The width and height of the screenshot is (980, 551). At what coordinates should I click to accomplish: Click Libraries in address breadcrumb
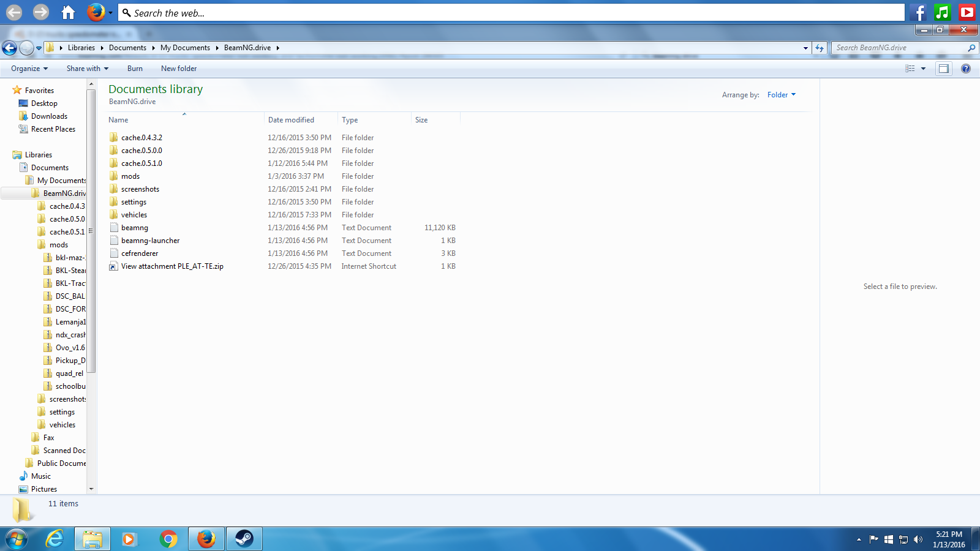81,48
